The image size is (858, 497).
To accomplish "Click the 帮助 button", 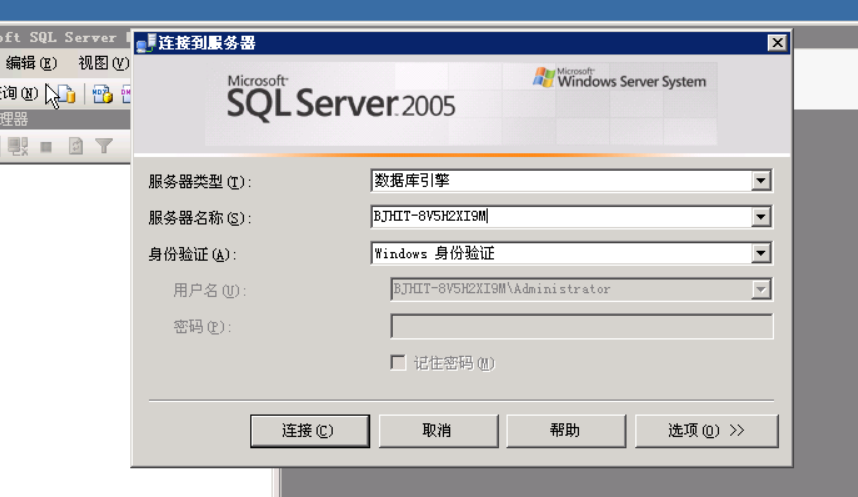I will (566, 431).
